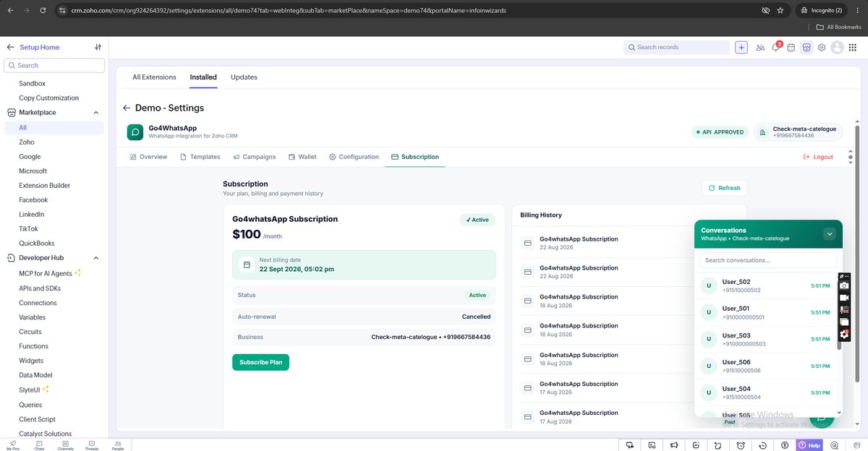868x451 pixels.
Task: Bookmark page with star icon
Action: click(x=780, y=11)
